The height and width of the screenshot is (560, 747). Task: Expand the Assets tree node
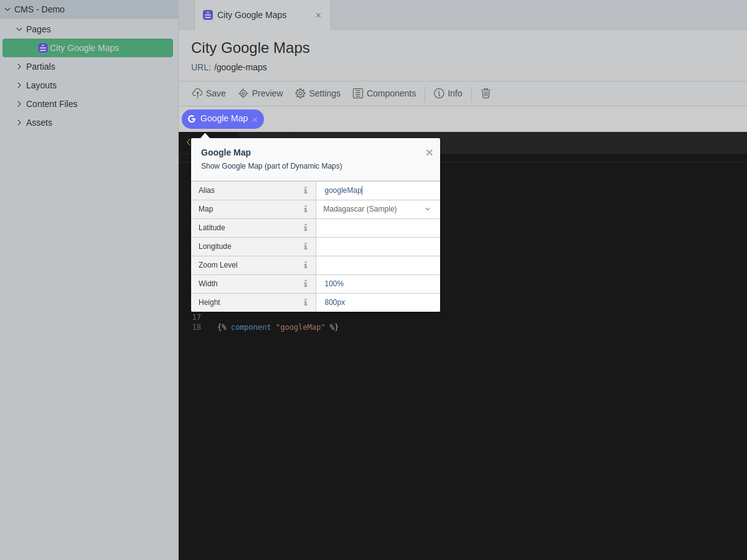pyautogui.click(x=19, y=123)
